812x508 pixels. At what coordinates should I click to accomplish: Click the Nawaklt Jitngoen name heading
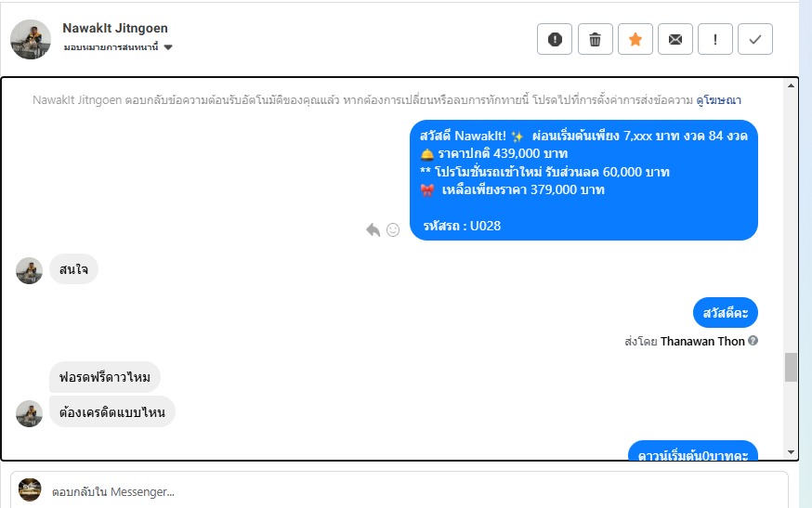[115, 28]
